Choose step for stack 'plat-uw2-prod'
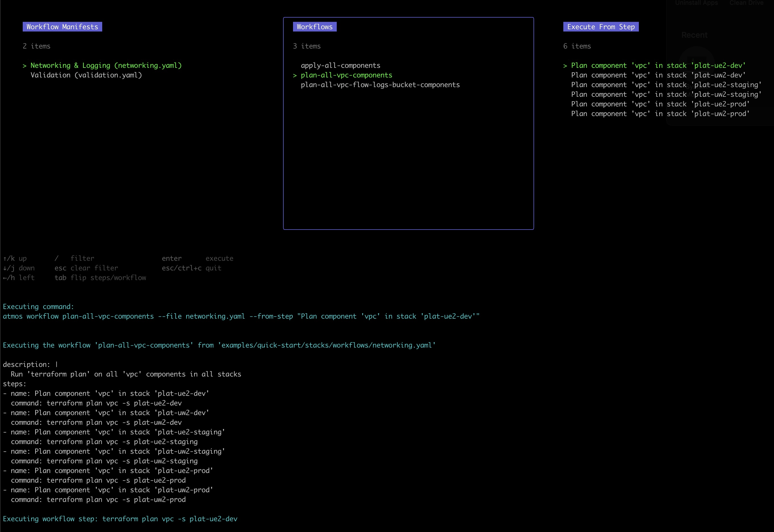 pos(660,114)
